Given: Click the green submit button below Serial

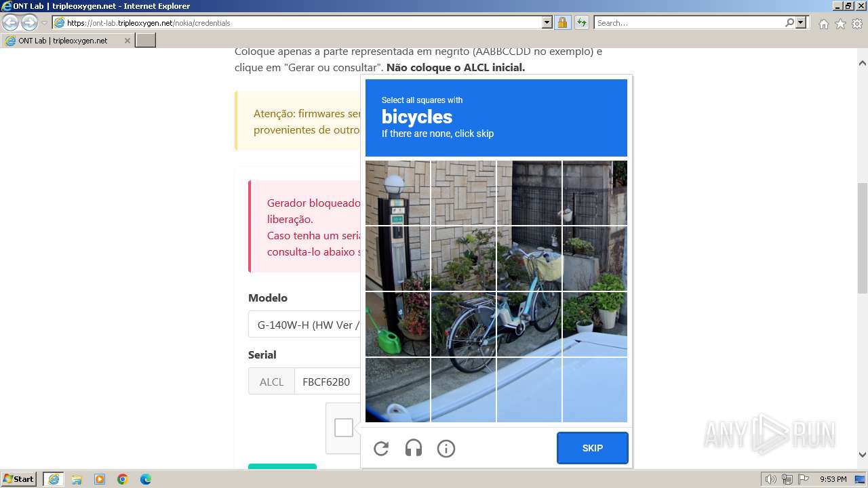Looking at the screenshot, I should 282,466.
